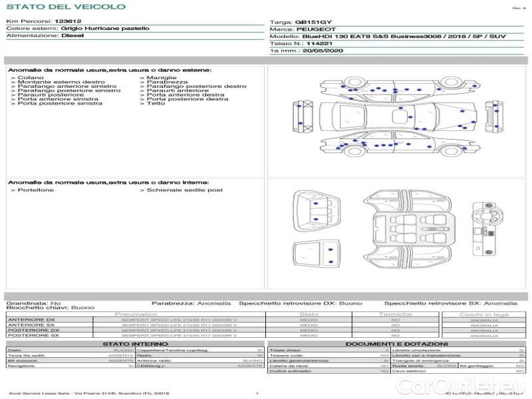This screenshot has width=532, height=399.
Task: Click the "Tetto" list entry
Action: tap(156, 103)
